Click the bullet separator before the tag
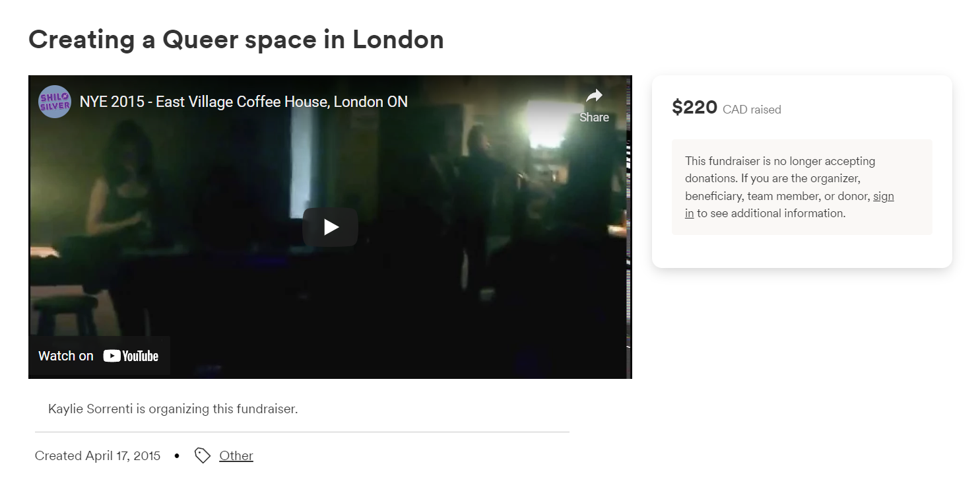The width and height of the screenshot is (980, 501). 177,455
